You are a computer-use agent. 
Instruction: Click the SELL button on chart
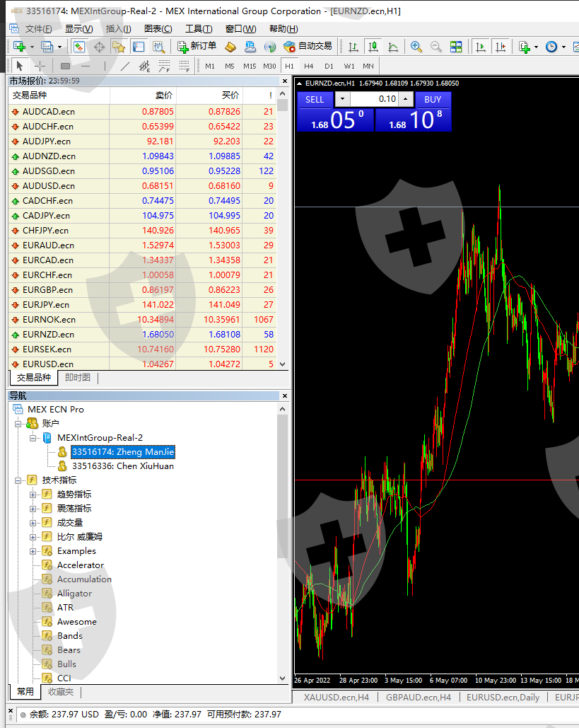(315, 100)
